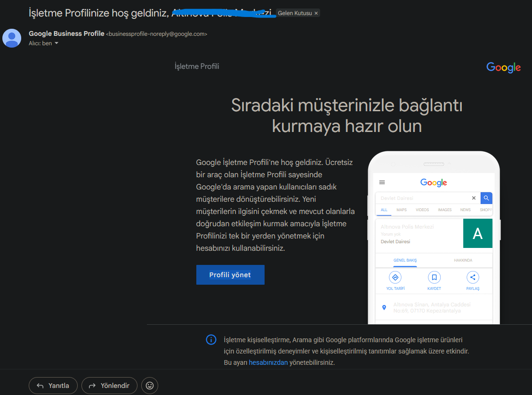Click the Profili yönet button
This screenshot has height=395, width=532.
tap(230, 275)
